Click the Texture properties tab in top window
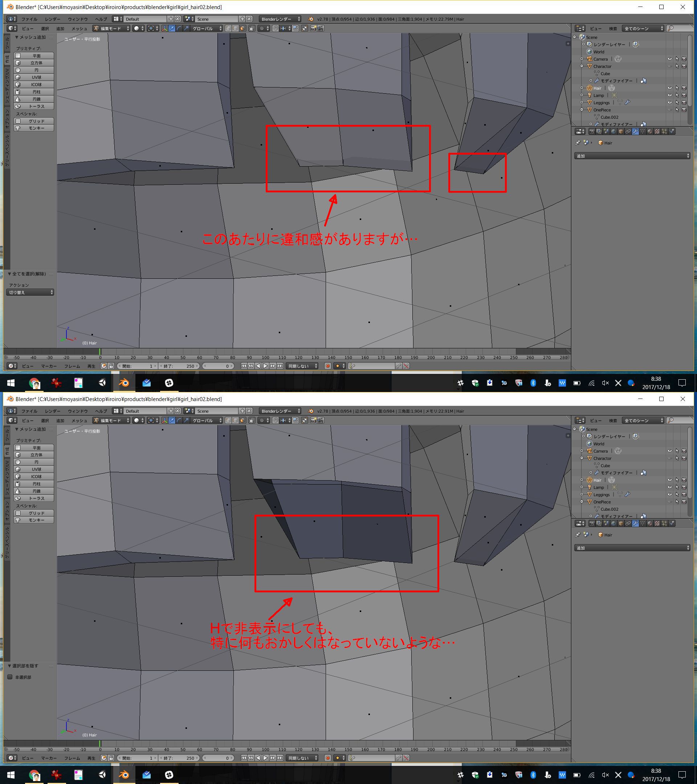The image size is (697, 784). tap(657, 131)
